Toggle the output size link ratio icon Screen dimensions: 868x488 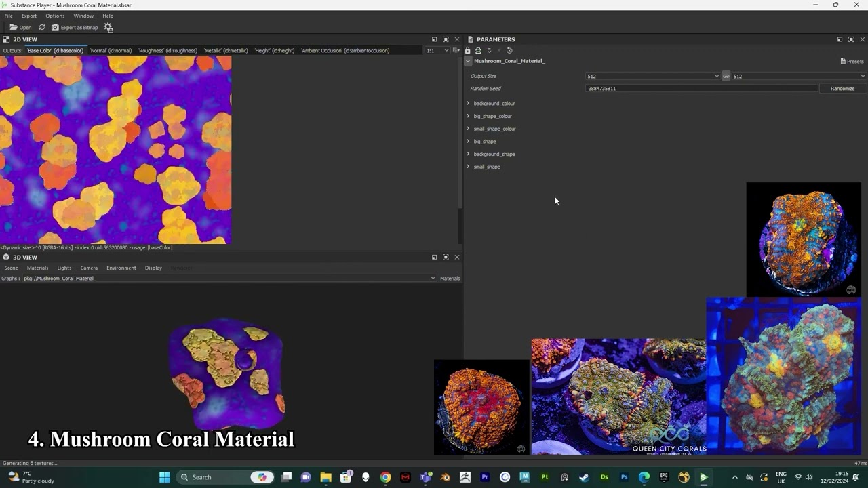click(x=726, y=76)
